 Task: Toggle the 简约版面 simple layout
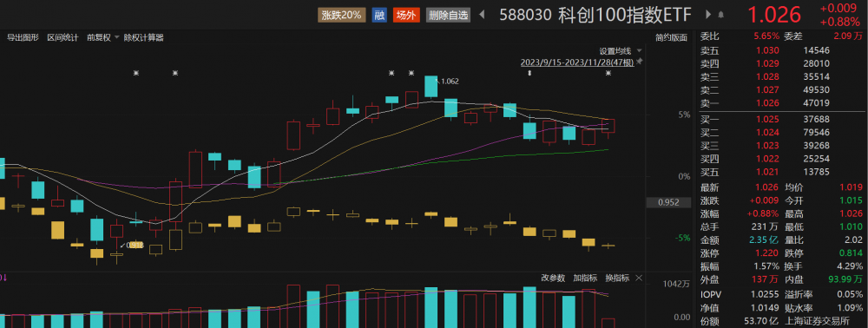click(671, 37)
